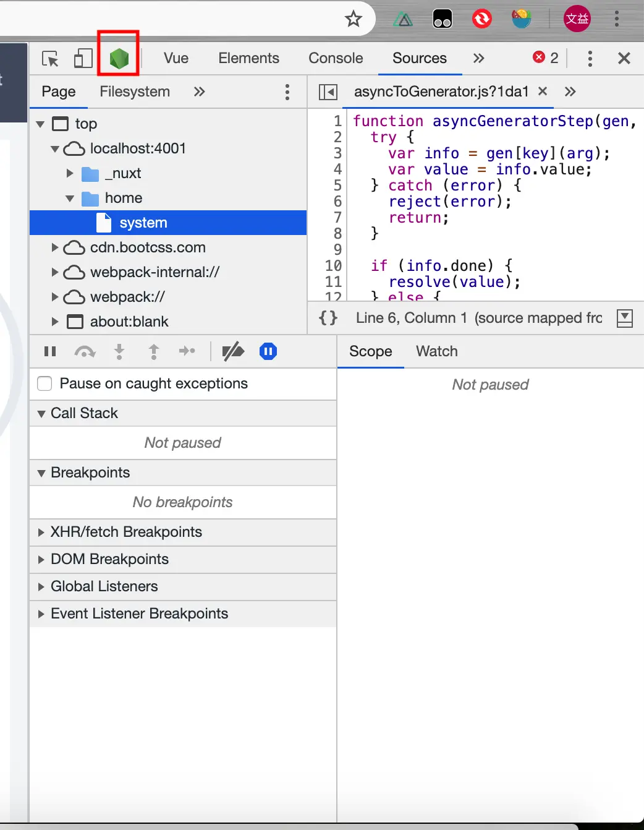
Task: Expand the webpack:// node
Action: (55, 297)
